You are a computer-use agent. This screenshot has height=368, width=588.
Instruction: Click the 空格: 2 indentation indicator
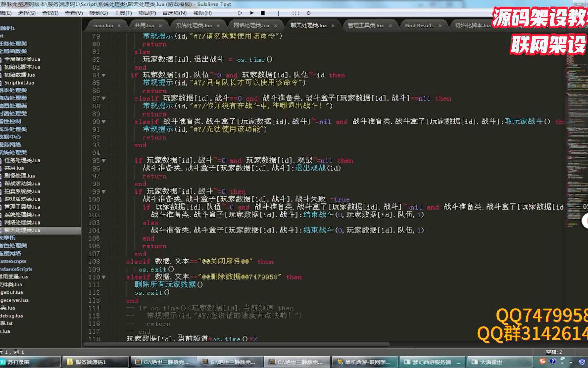pyautogui.click(x=554, y=352)
